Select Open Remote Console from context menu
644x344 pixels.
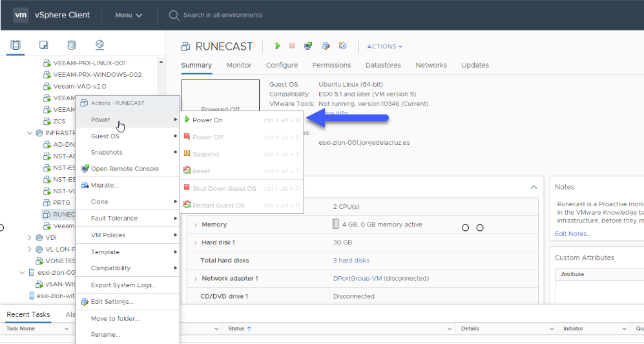click(x=128, y=169)
